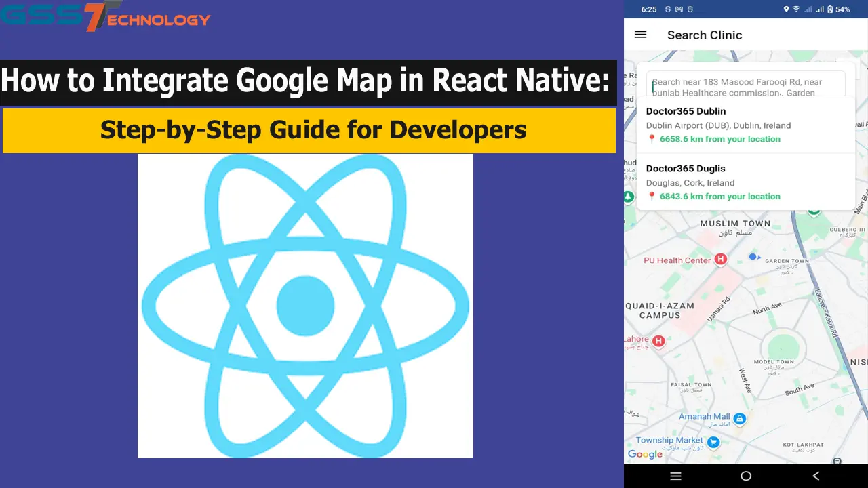Tap the green park marker on the map's left edge

point(629,197)
